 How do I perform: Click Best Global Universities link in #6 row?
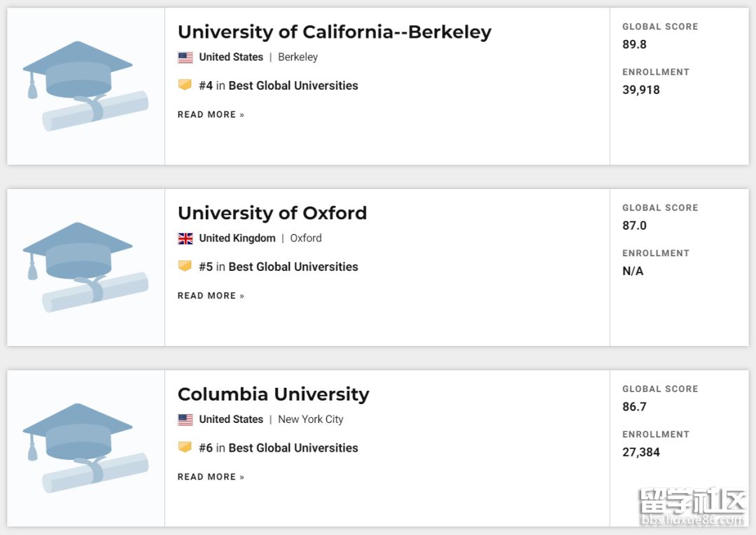point(293,448)
